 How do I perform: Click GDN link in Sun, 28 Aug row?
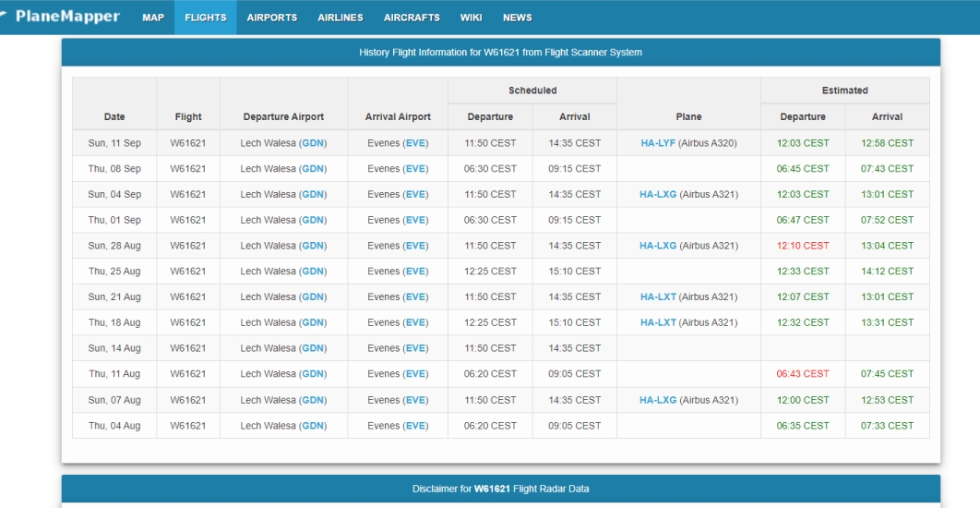pos(313,246)
